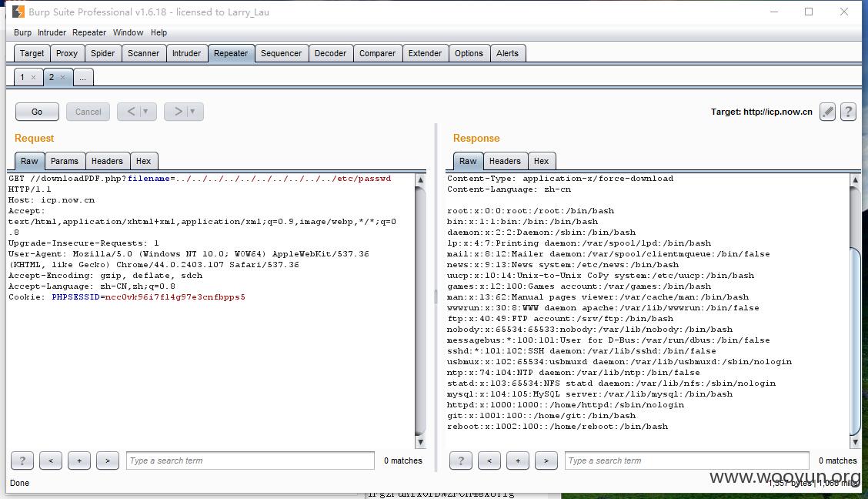Open the Window menu
This screenshot has height=499, width=868.
click(x=129, y=32)
